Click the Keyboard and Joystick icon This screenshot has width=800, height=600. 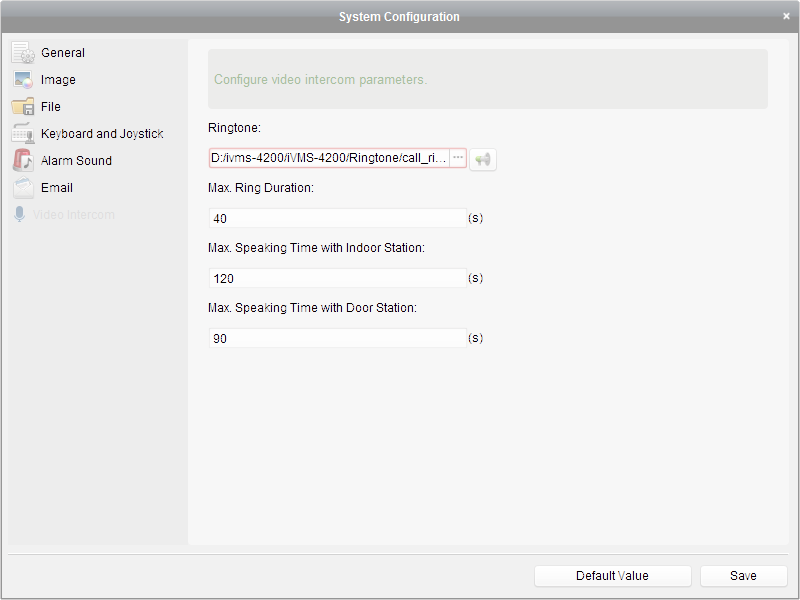23,133
